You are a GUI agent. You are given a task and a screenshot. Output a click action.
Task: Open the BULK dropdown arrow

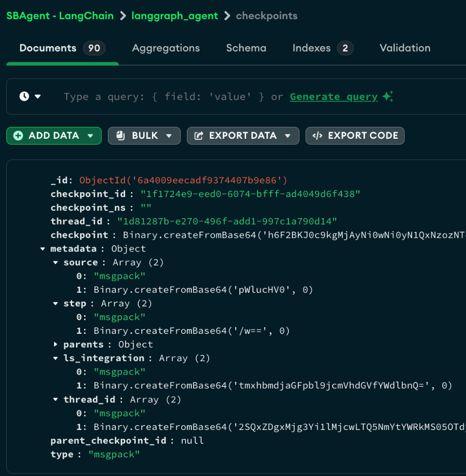169,136
